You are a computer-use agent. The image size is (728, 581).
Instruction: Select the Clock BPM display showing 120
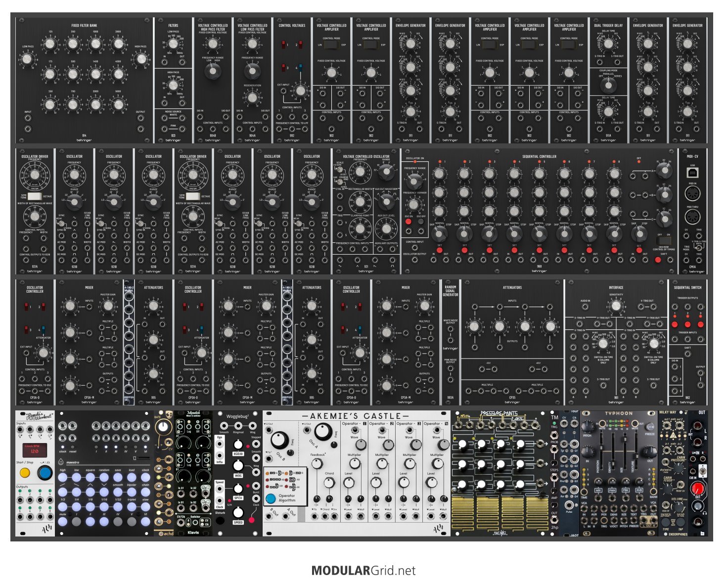(x=35, y=450)
